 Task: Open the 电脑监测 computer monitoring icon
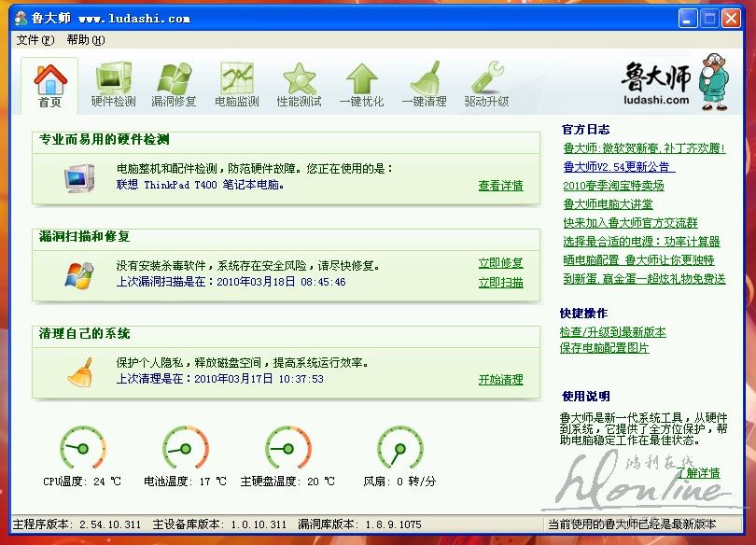(236, 84)
